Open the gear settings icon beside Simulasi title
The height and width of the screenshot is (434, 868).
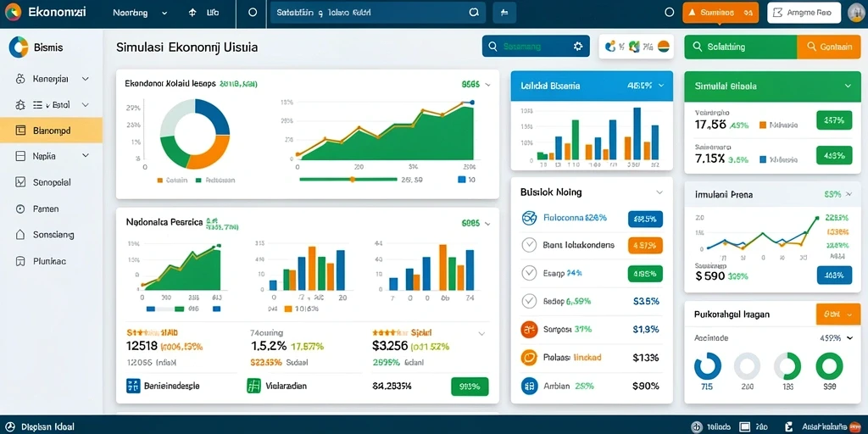coord(578,47)
